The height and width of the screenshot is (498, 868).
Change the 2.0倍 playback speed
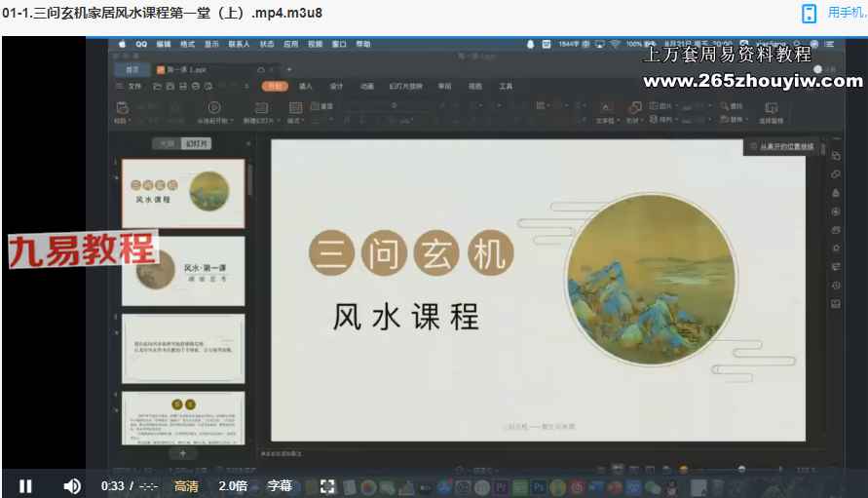tap(233, 486)
